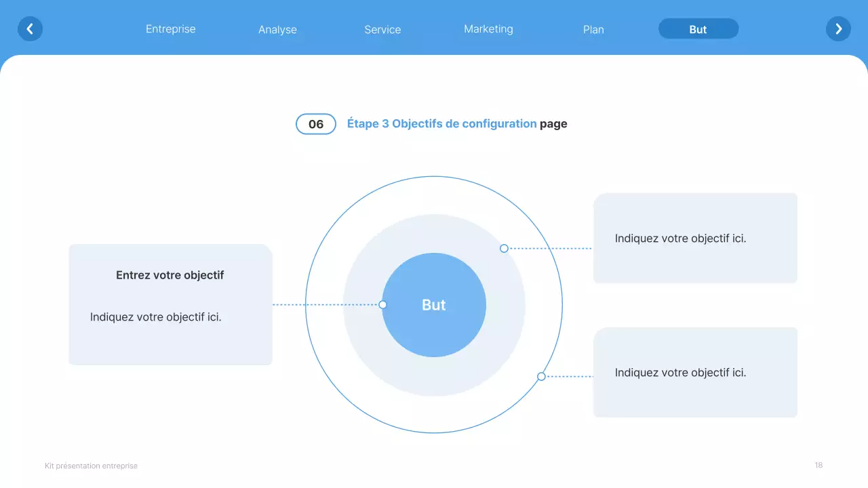The image size is (868, 488).
Task: Click the right arrow navigation icon
Action: tap(838, 28)
